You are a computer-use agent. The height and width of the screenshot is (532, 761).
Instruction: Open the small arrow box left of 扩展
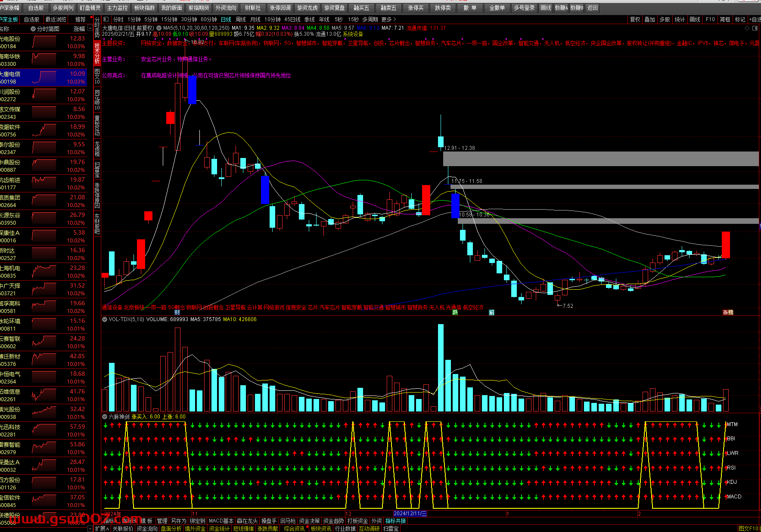point(90,529)
